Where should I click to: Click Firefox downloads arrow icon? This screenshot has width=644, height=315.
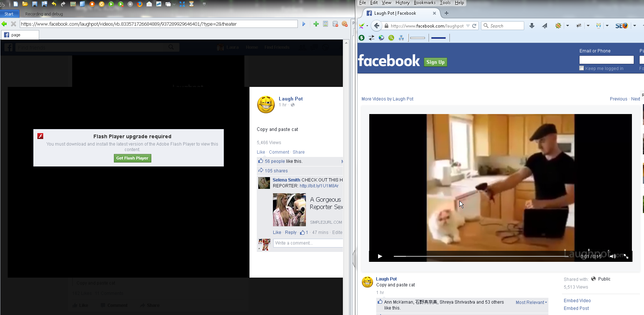(x=532, y=26)
